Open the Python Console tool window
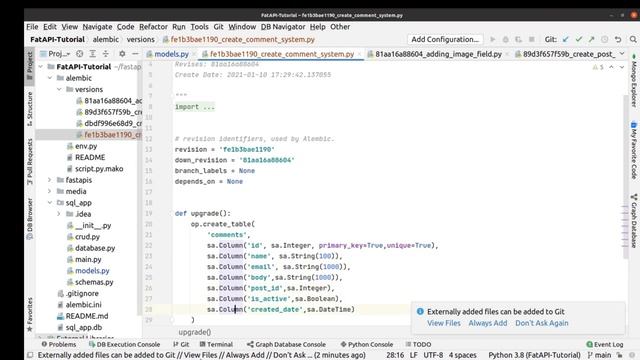Image resolution: width=640 pixels, height=360 pixels. pos(367,344)
